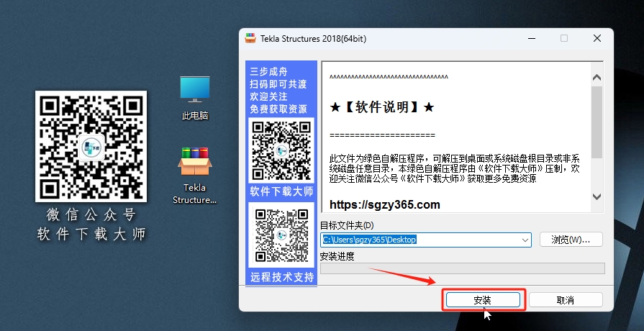
Task: Click the 安装进度 progress bar
Action: point(463,268)
